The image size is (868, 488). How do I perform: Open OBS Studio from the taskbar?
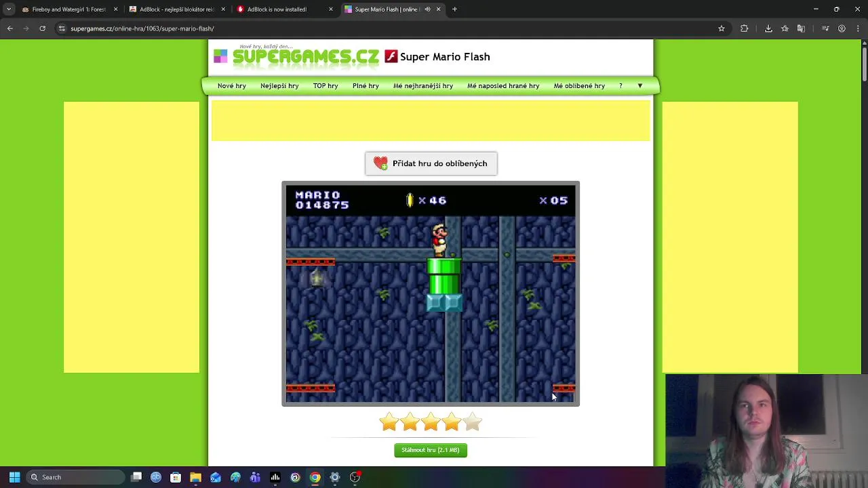click(355, 477)
